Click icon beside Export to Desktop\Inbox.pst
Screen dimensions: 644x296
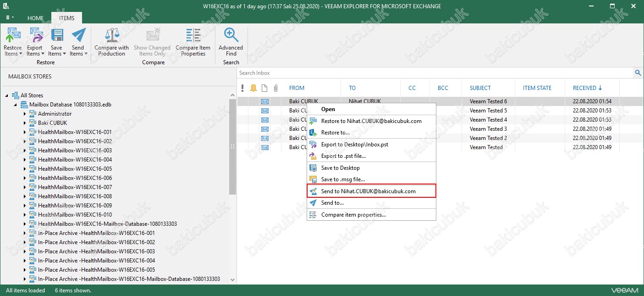tap(313, 144)
